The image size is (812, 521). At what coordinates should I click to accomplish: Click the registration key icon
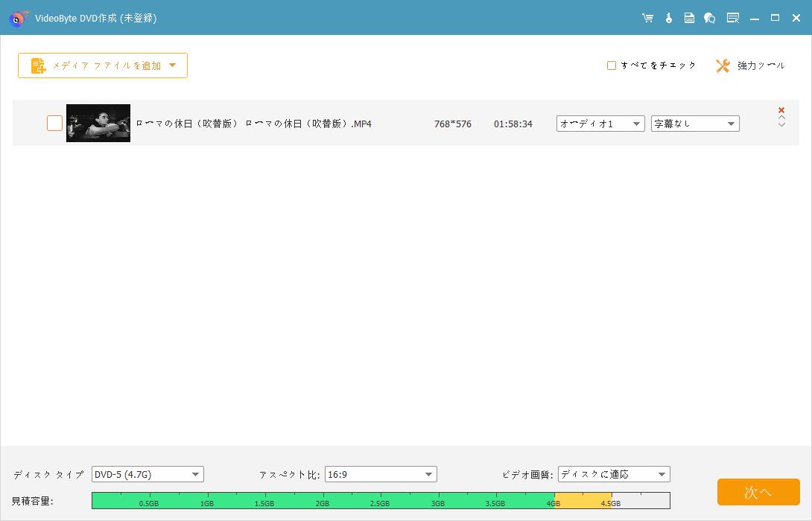(668, 18)
